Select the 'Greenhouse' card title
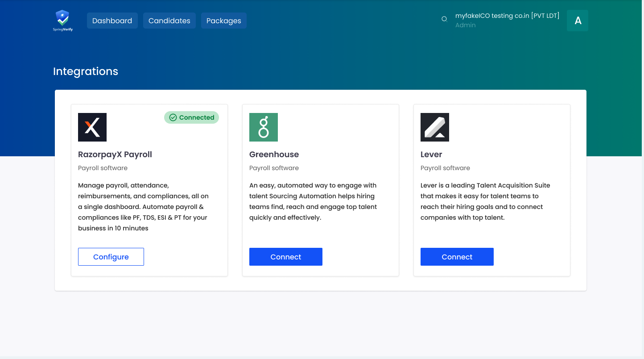The image size is (644, 359). [x=274, y=154]
